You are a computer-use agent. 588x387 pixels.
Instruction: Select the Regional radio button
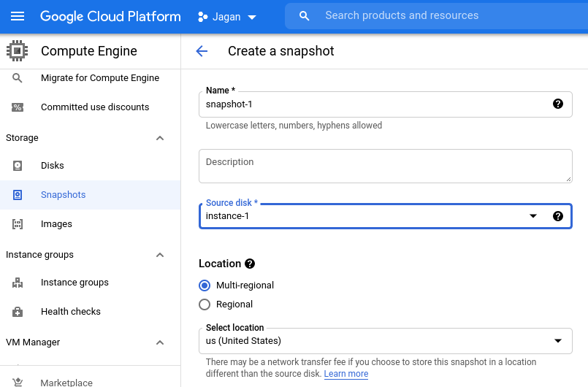[x=205, y=304]
